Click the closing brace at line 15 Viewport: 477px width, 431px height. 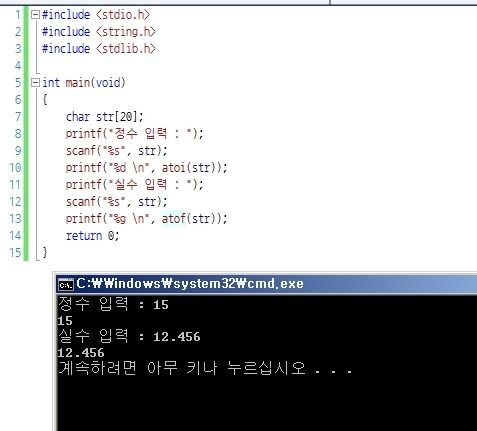click(x=45, y=253)
